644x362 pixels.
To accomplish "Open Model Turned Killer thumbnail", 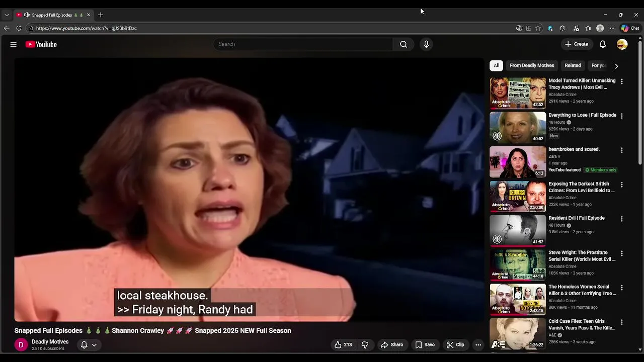I will [518, 93].
